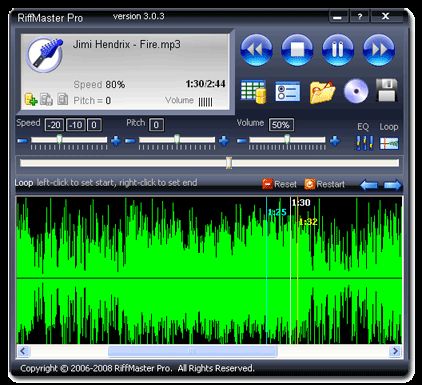Open the EQ equalizer sliders icon
This screenshot has width=422, height=385.
364,143
